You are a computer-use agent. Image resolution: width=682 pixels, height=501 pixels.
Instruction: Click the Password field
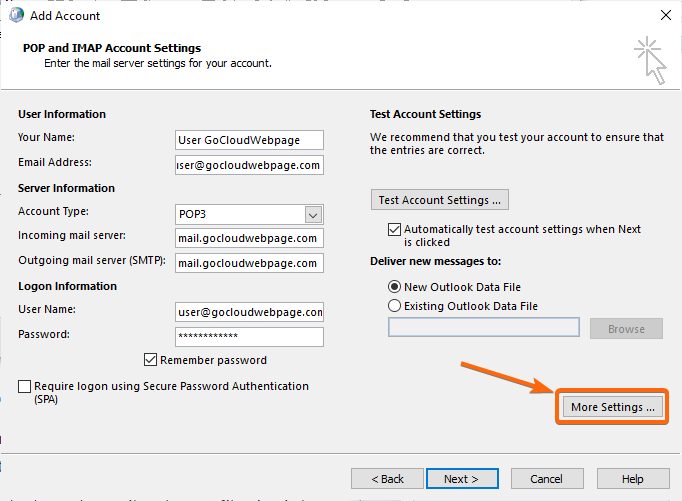click(249, 337)
